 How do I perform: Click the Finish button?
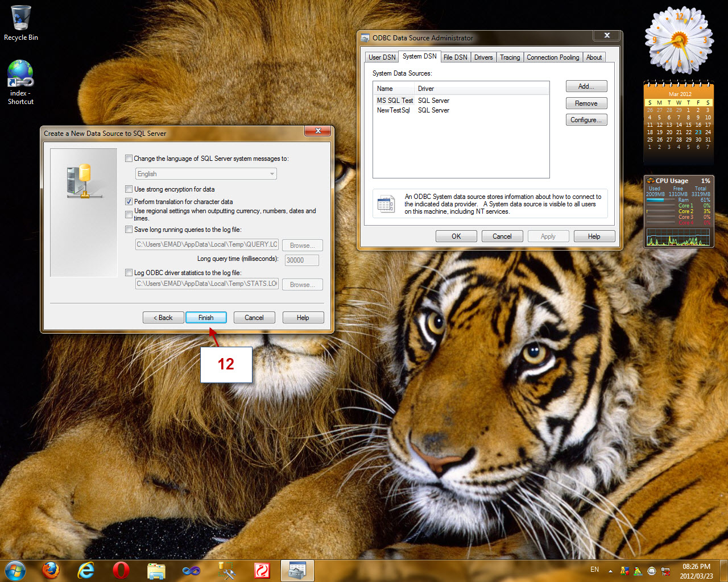pos(206,318)
